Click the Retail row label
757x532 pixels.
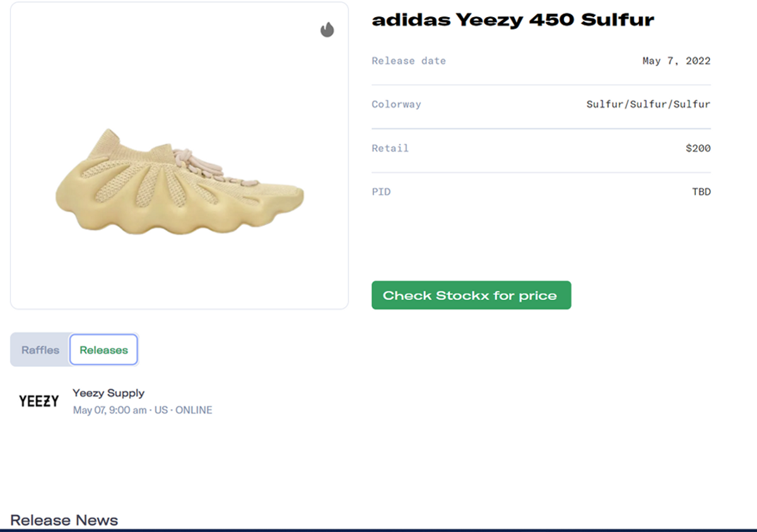click(x=390, y=148)
